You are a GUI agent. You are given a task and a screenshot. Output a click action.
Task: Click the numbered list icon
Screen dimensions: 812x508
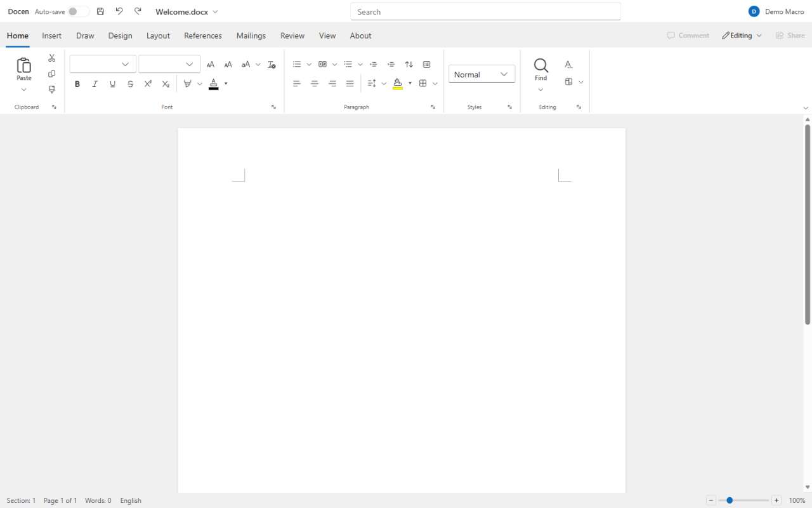point(322,64)
